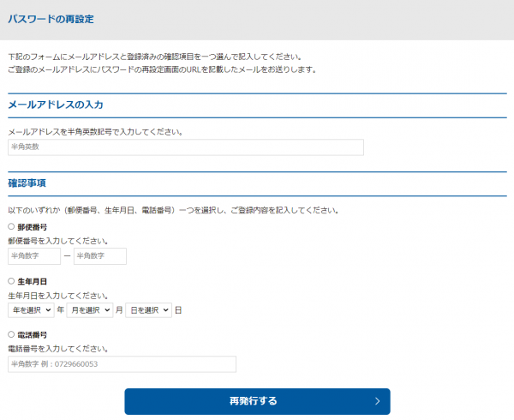Click the 確認事項 section heading
The width and height of the screenshot is (514, 420).
[x=27, y=183]
